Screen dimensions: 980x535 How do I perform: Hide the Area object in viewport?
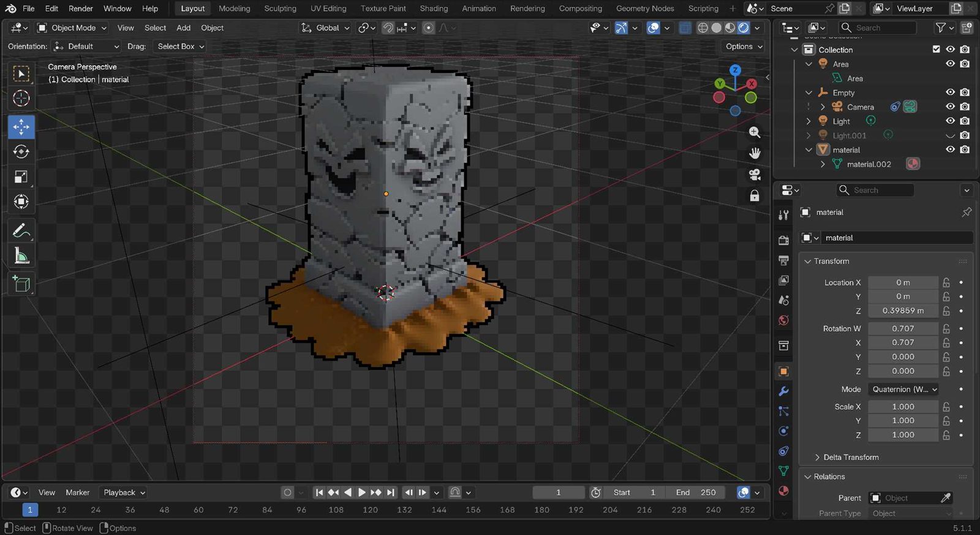[950, 64]
